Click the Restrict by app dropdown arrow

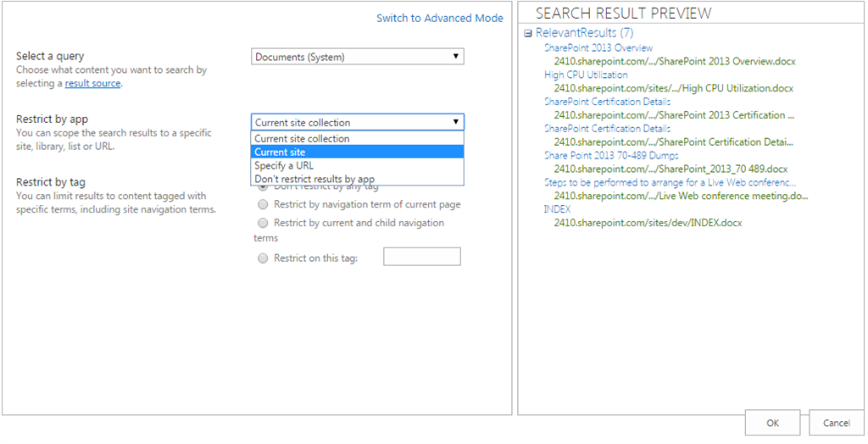(456, 122)
